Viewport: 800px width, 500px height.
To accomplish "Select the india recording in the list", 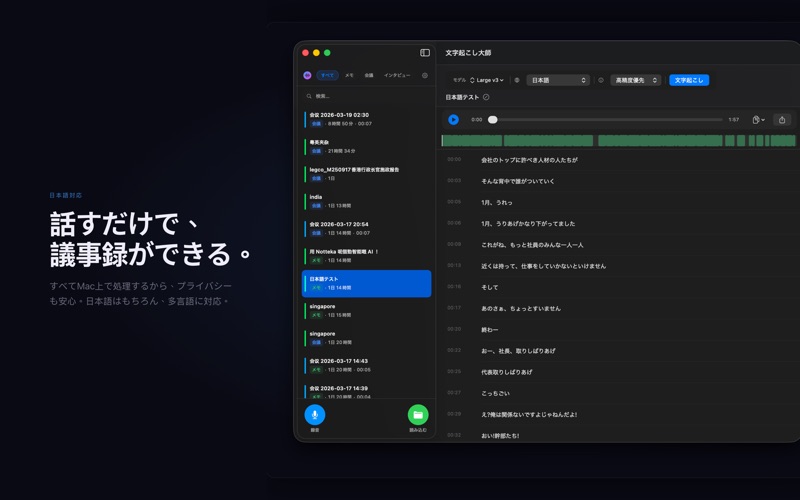I will coord(367,201).
